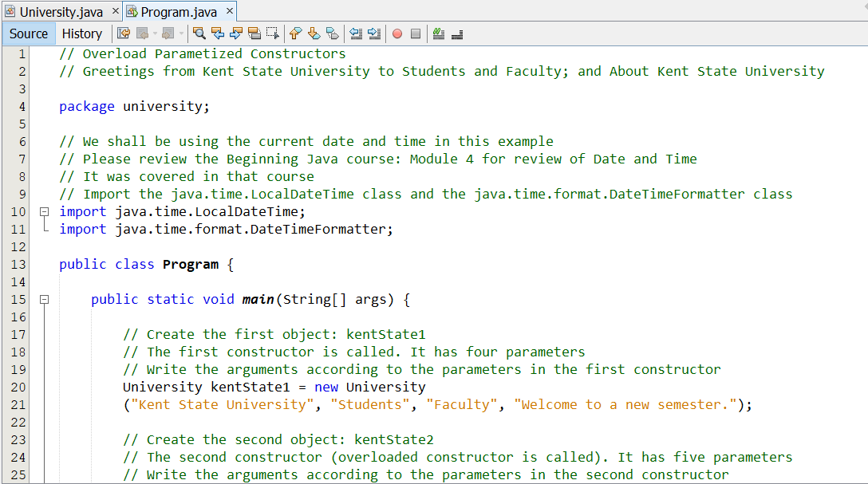This screenshot has width=868, height=484.
Task: Click the Find Selection magnifier icon
Action: tap(199, 33)
